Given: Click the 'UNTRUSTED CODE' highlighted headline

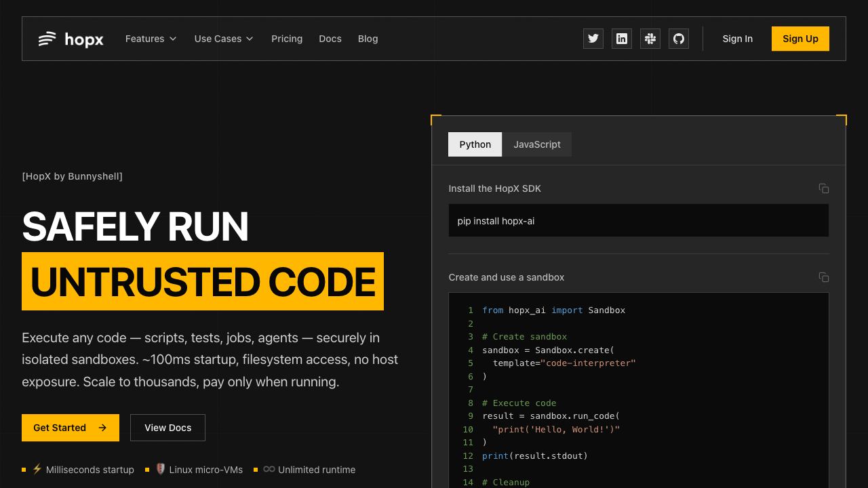Looking at the screenshot, I should tap(203, 281).
